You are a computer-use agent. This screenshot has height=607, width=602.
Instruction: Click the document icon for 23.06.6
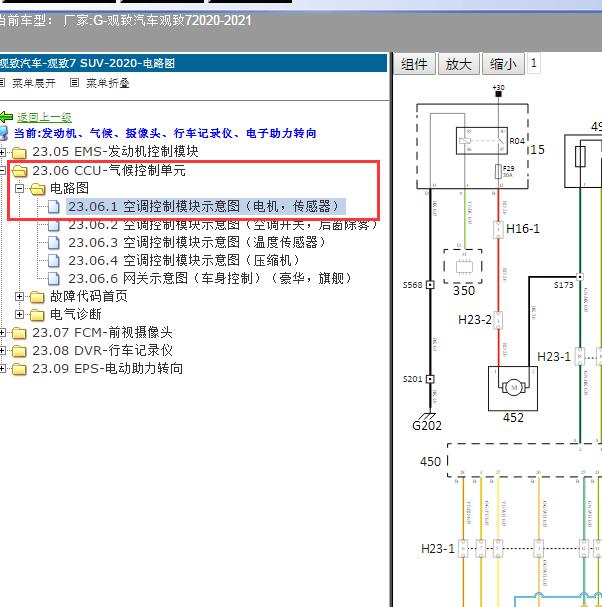point(54,278)
